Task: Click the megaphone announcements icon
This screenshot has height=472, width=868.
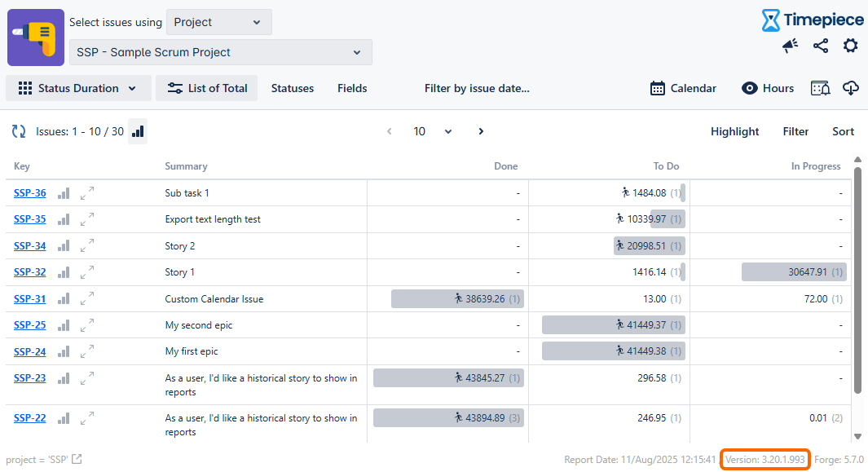Action: point(790,46)
